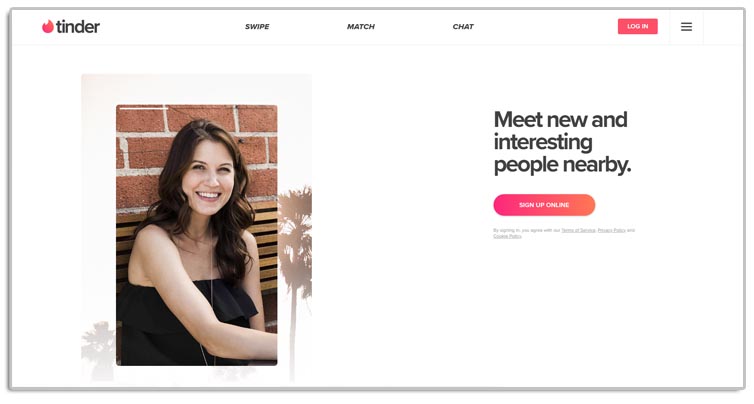Open the MATCH navigation item

(361, 27)
